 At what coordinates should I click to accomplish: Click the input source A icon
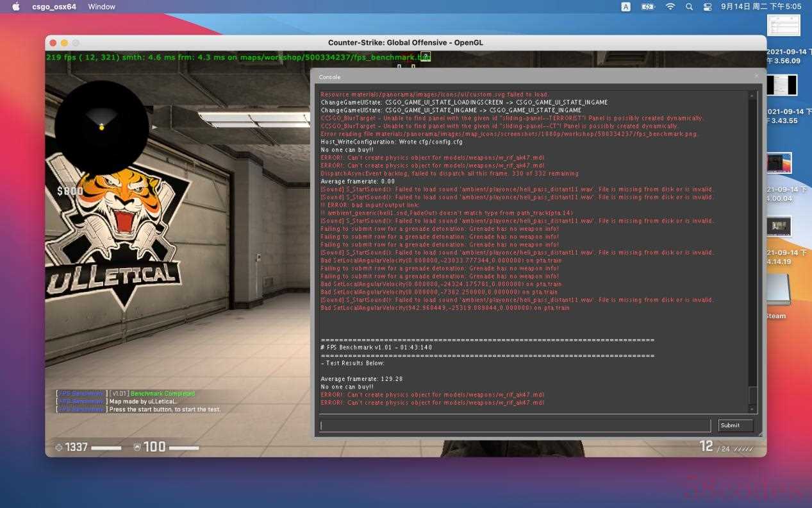pos(626,6)
